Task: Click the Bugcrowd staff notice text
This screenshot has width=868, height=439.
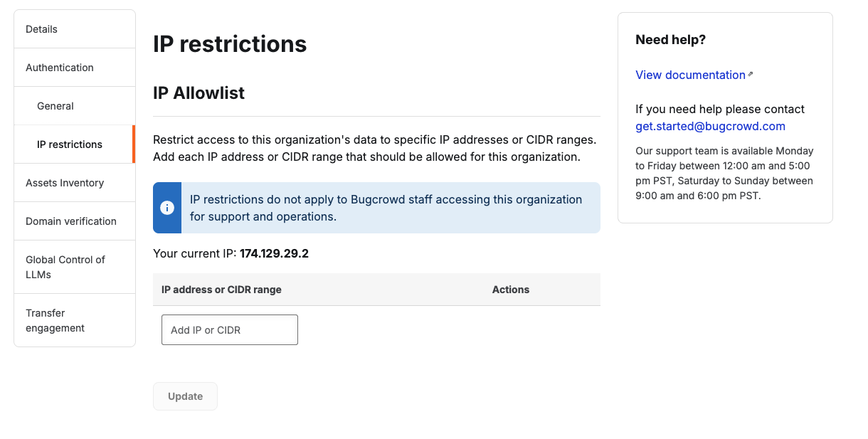Action: [x=386, y=208]
